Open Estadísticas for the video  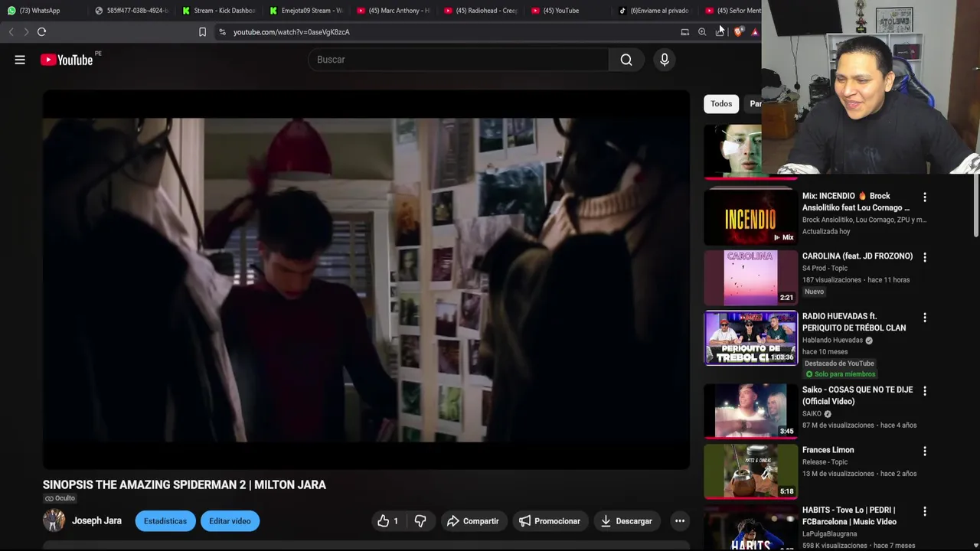tap(165, 521)
